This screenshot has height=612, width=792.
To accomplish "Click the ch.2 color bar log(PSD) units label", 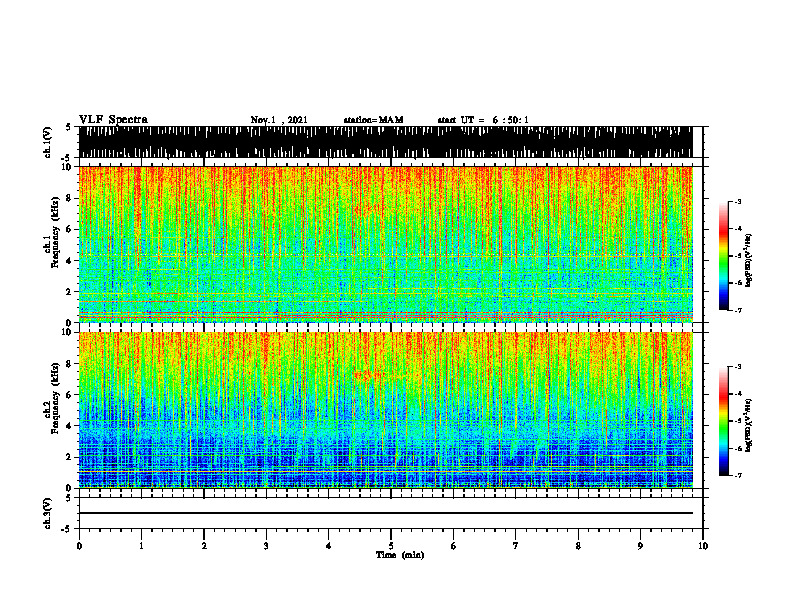I will coord(749,426).
